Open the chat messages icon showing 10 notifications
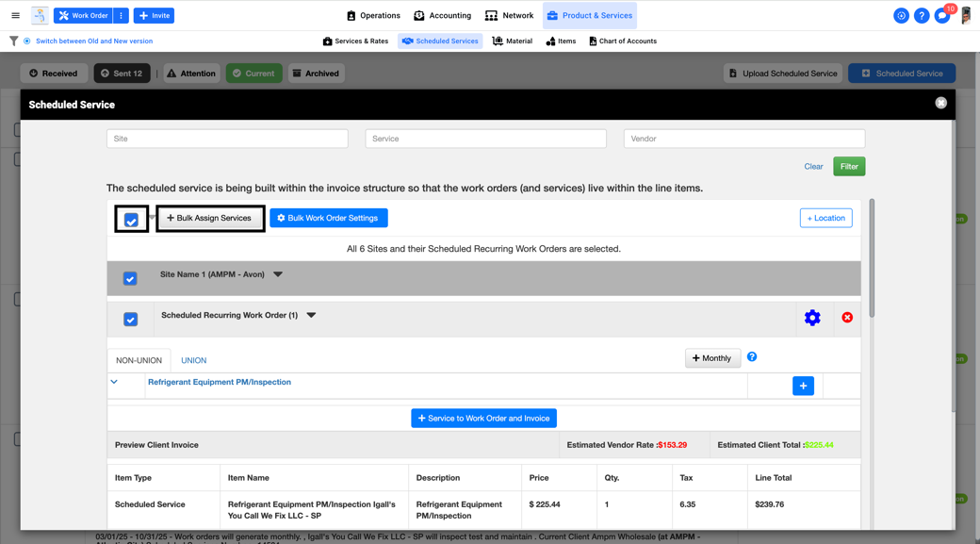Viewport: 980px width, 544px height. tap(940, 15)
